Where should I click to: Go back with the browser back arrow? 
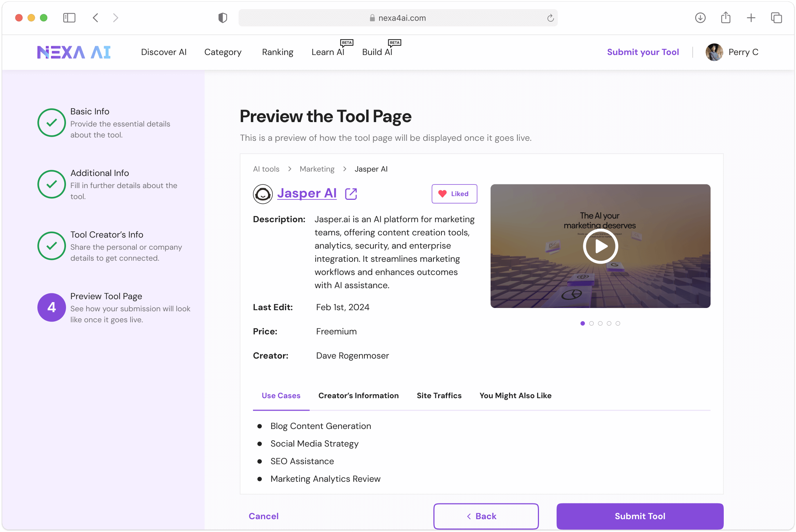click(95, 18)
